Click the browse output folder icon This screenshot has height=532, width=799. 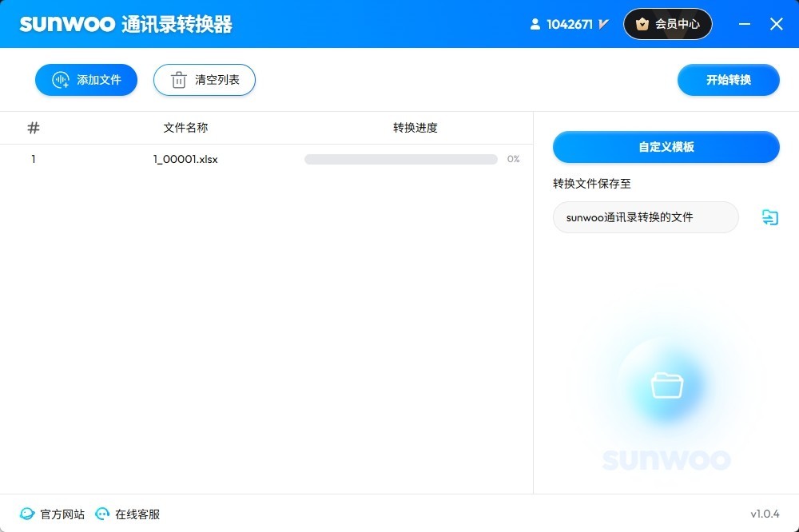click(x=769, y=217)
